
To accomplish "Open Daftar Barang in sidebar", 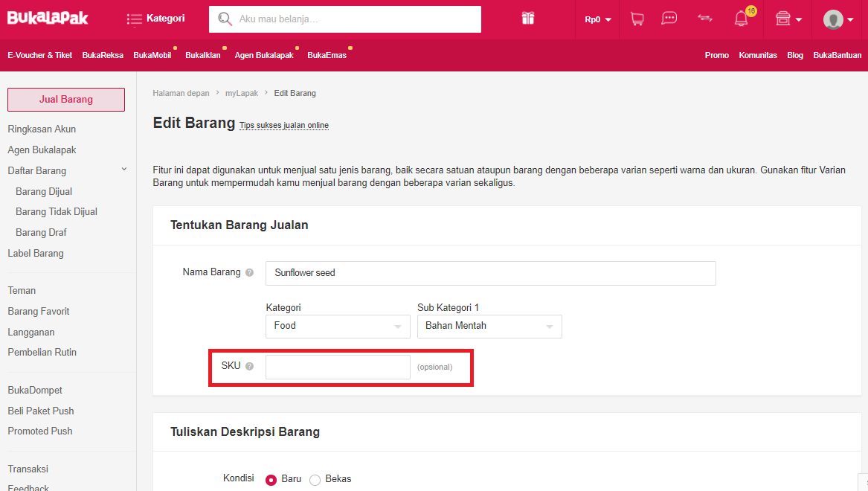I will coord(37,171).
